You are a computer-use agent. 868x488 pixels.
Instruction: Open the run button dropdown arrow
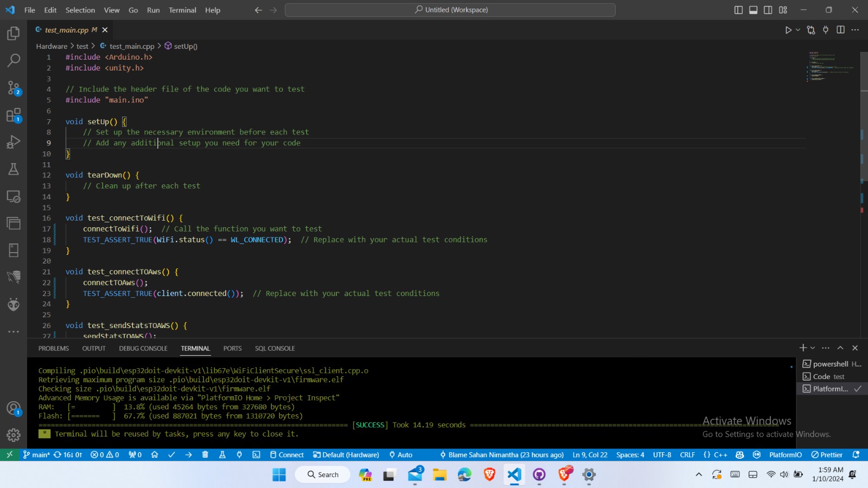click(x=798, y=30)
